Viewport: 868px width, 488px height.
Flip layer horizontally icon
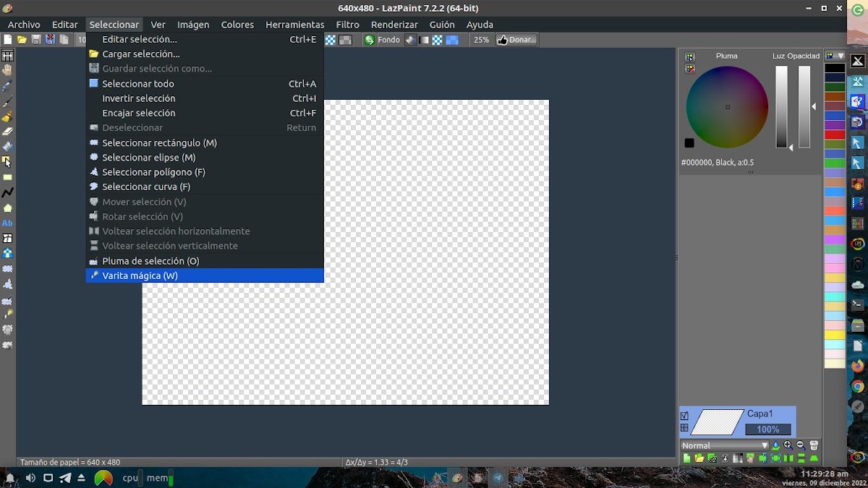788,458
